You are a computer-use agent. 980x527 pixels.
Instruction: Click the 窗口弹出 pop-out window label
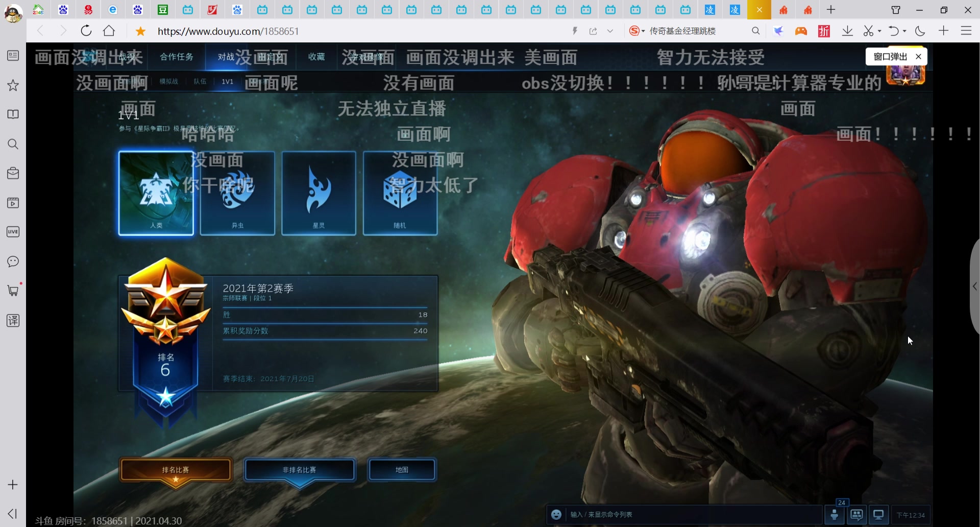click(890, 57)
